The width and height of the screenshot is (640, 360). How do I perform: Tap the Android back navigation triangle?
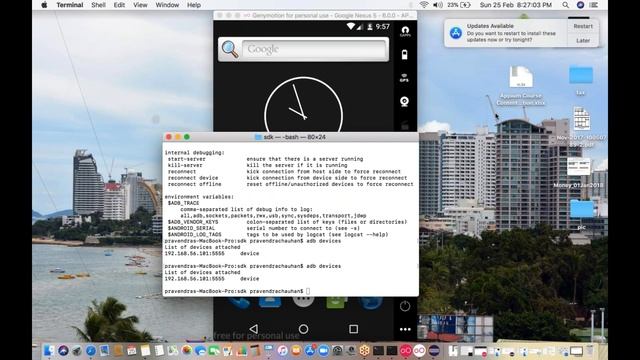[253, 329]
